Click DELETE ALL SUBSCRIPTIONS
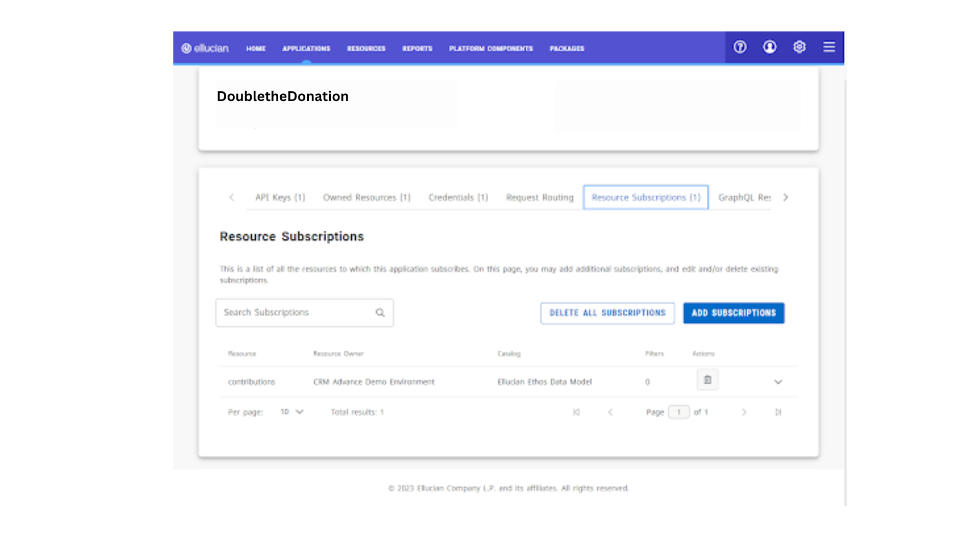Viewport: 980px width, 551px height. 607,313
